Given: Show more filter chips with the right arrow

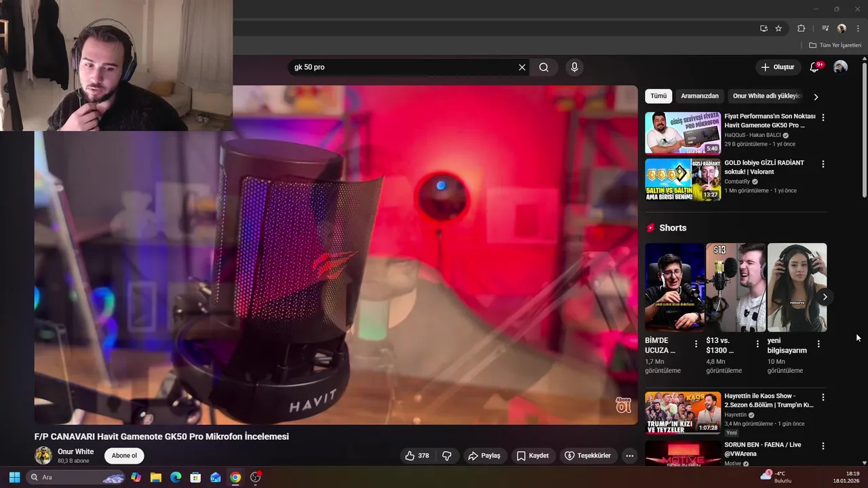Looking at the screenshot, I should click(816, 97).
